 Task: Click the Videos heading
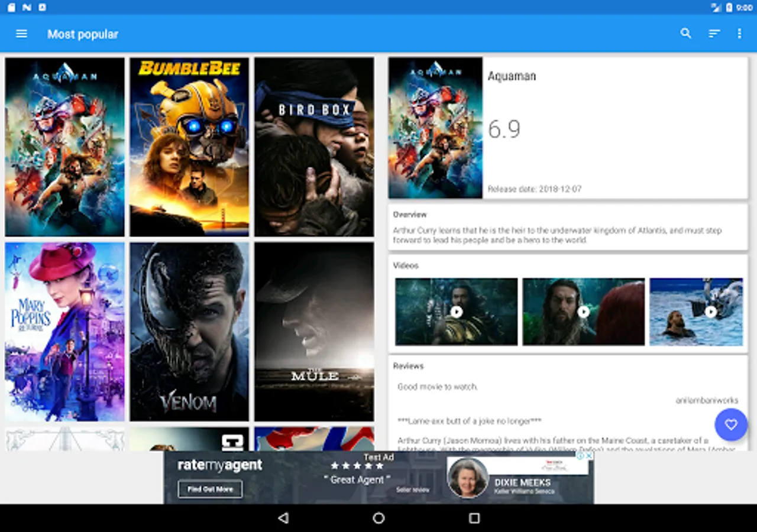pyautogui.click(x=406, y=265)
